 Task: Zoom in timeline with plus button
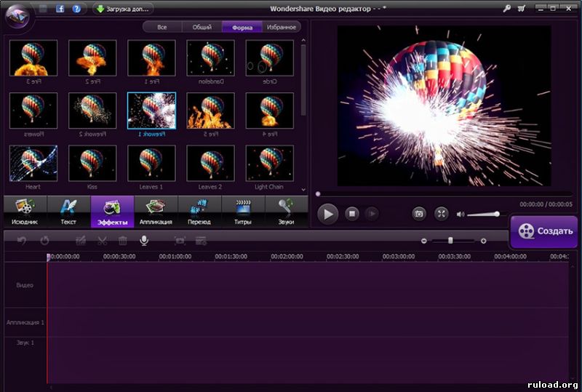[x=483, y=241]
